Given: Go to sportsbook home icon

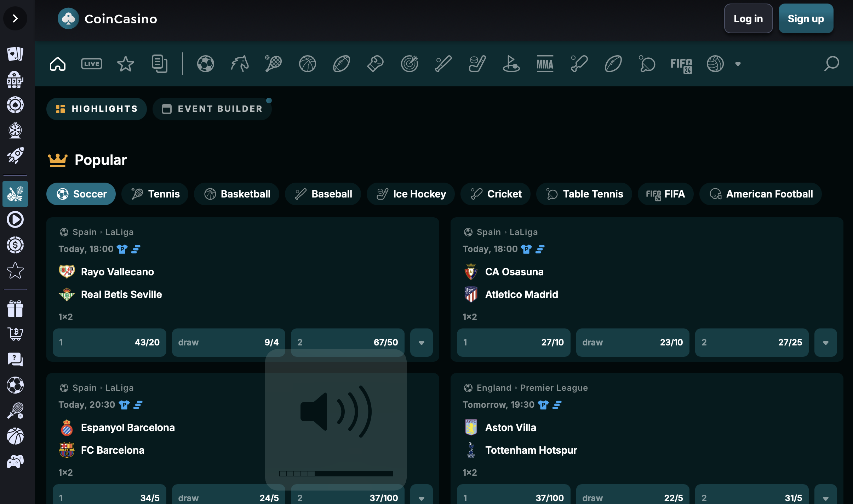Looking at the screenshot, I should tap(58, 64).
